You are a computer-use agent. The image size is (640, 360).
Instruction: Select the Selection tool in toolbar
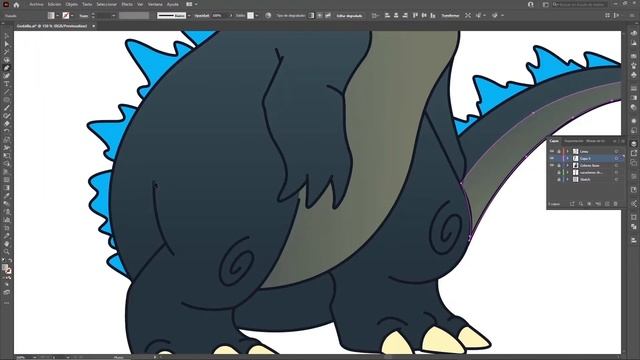[x=7, y=36]
